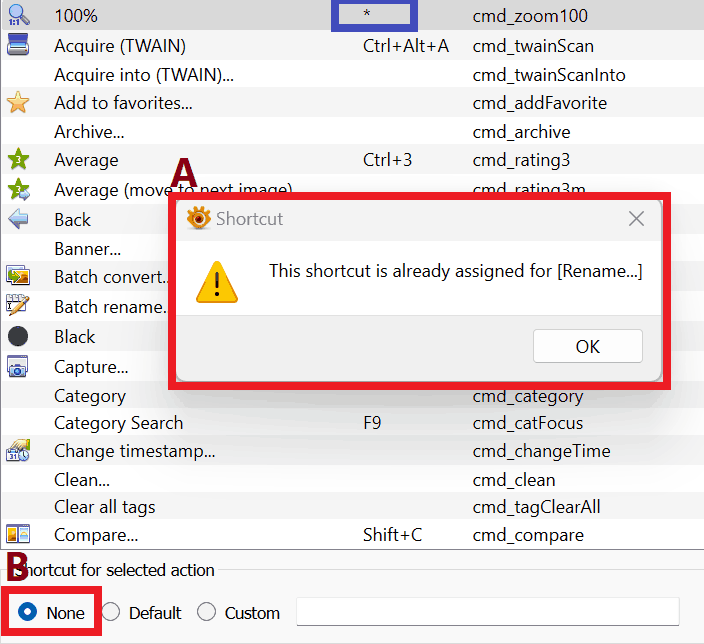The image size is (704, 644).
Task: Click OK in the Shortcut dialog
Action: tap(588, 346)
